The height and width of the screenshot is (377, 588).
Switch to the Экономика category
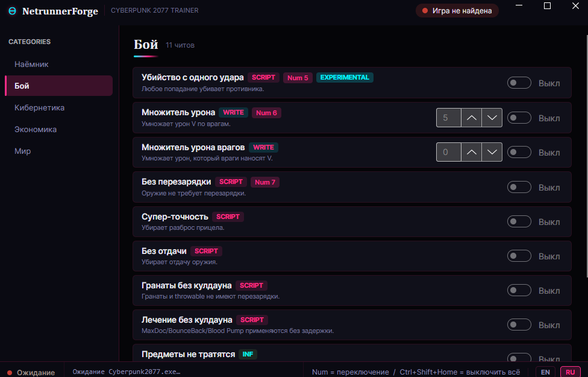pyautogui.click(x=59, y=129)
